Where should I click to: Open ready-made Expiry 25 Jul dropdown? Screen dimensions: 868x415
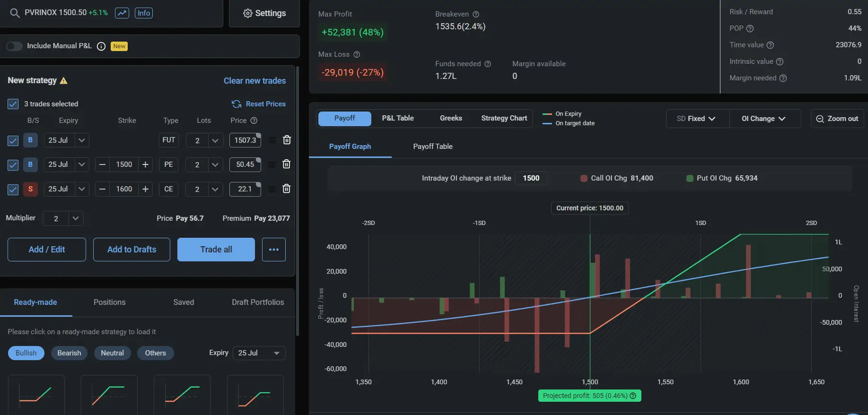tap(259, 353)
